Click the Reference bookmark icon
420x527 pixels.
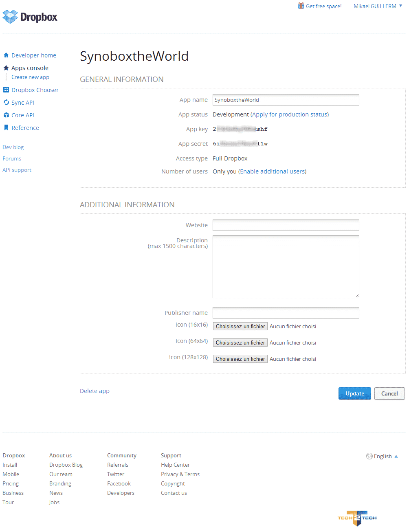[6, 128]
